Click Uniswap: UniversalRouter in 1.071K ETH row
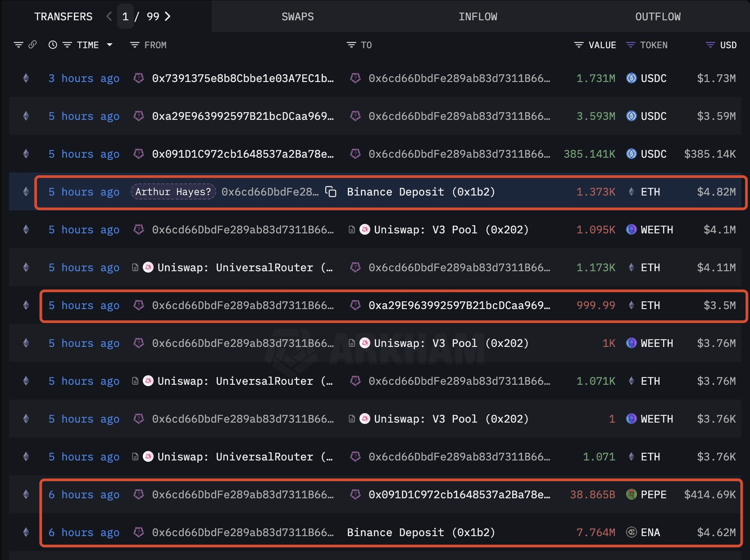Screen dimensions: 750x560 pos(245,381)
